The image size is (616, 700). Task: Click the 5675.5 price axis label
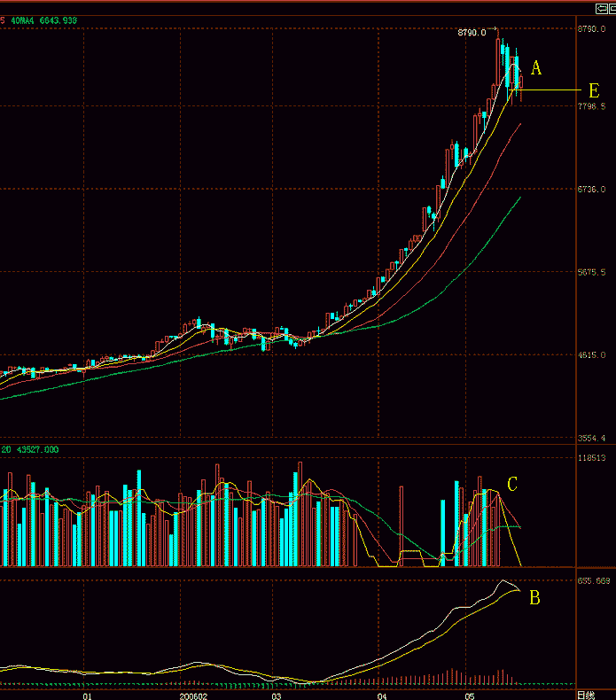[591, 273]
